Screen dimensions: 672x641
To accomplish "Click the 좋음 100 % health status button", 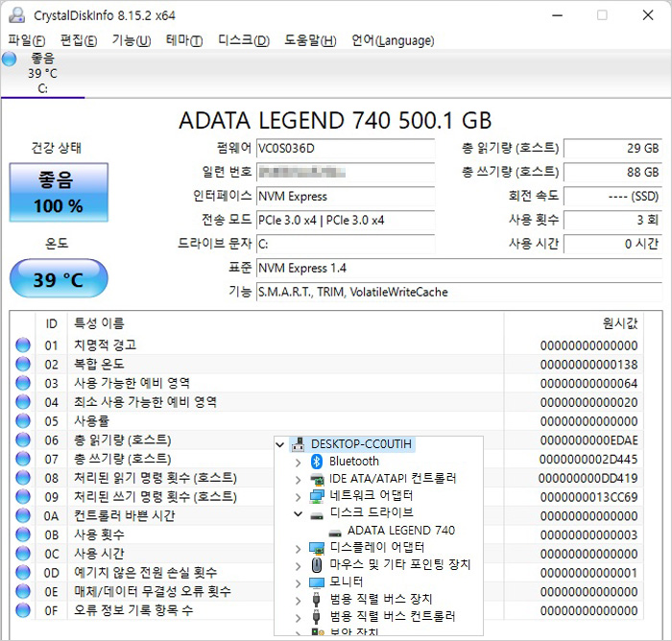I will (x=59, y=192).
